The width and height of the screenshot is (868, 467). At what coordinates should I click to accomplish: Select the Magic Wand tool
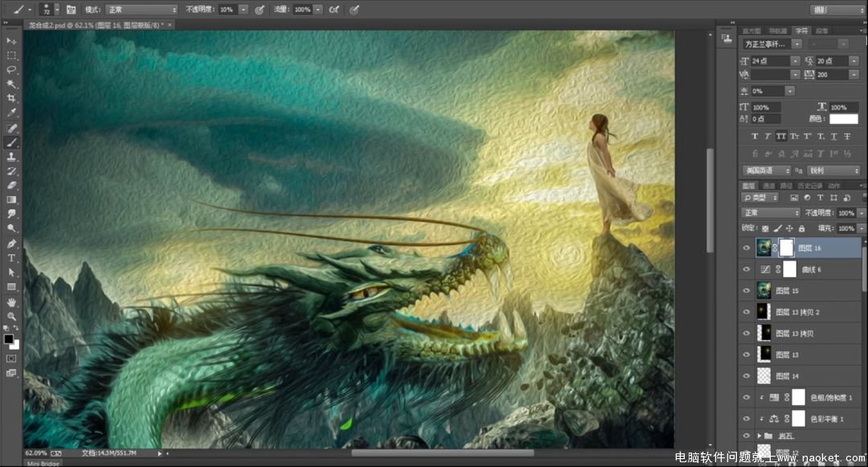click(x=11, y=84)
